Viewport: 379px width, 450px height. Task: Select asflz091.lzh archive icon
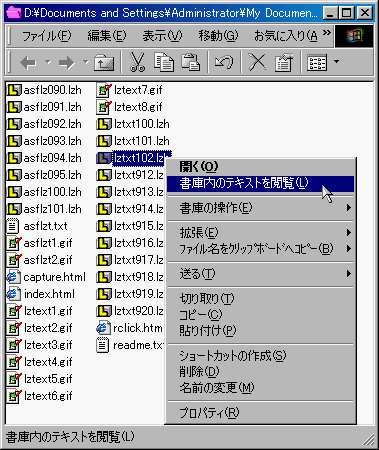(14, 107)
